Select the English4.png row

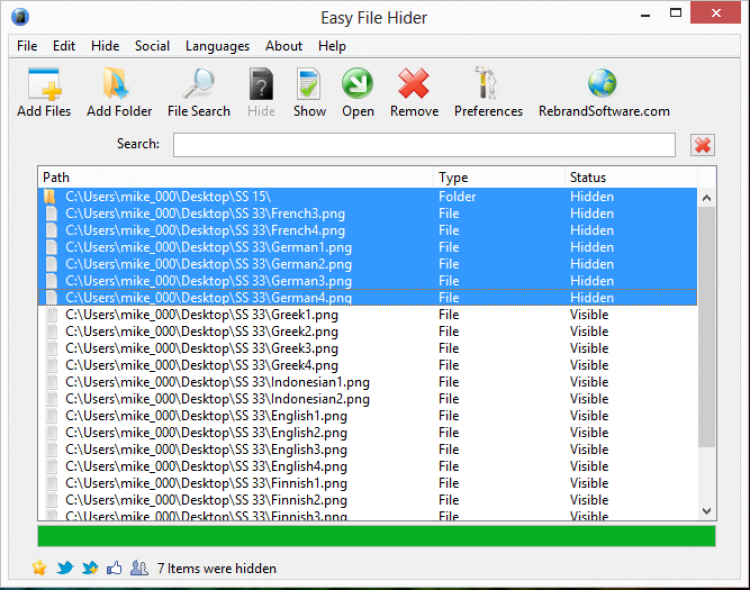point(367,466)
